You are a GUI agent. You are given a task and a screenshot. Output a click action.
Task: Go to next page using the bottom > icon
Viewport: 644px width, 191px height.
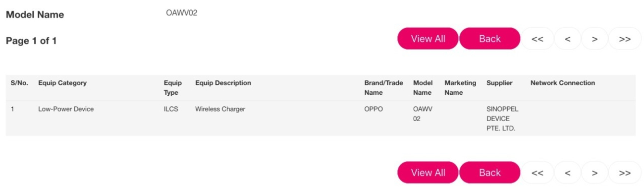pos(594,173)
